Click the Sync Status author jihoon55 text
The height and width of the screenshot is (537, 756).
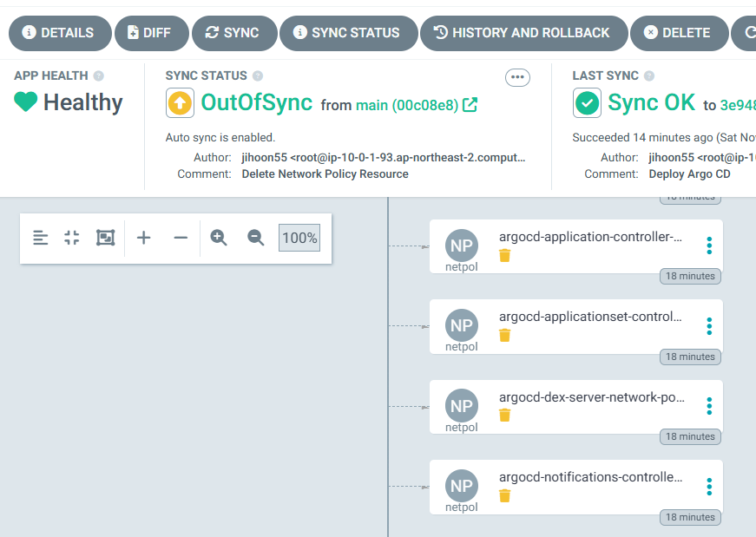point(384,158)
